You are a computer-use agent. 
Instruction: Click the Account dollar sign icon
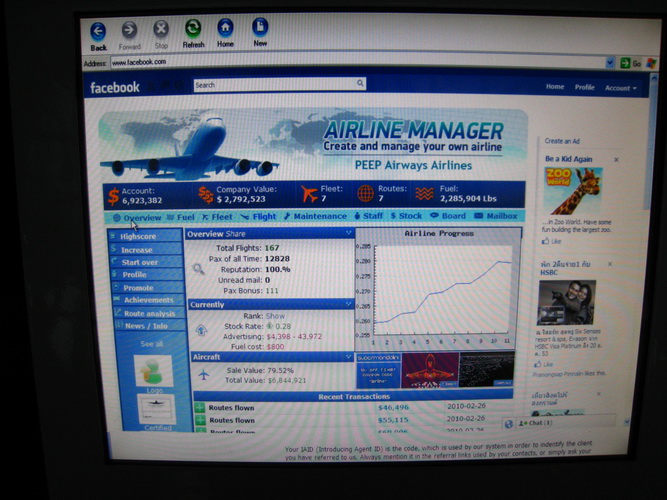pyautogui.click(x=113, y=197)
